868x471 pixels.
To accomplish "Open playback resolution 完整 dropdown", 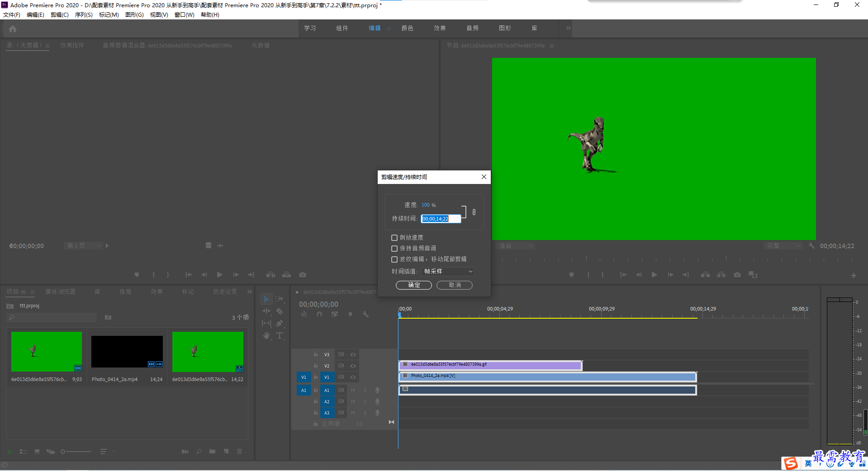I will (x=783, y=246).
